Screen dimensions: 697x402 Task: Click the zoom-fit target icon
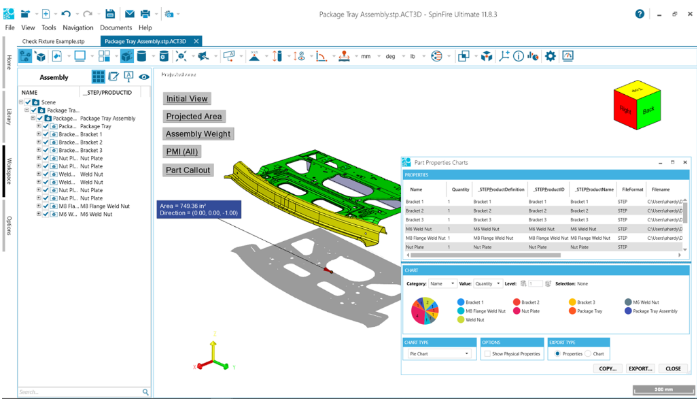pyautogui.click(x=181, y=56)
